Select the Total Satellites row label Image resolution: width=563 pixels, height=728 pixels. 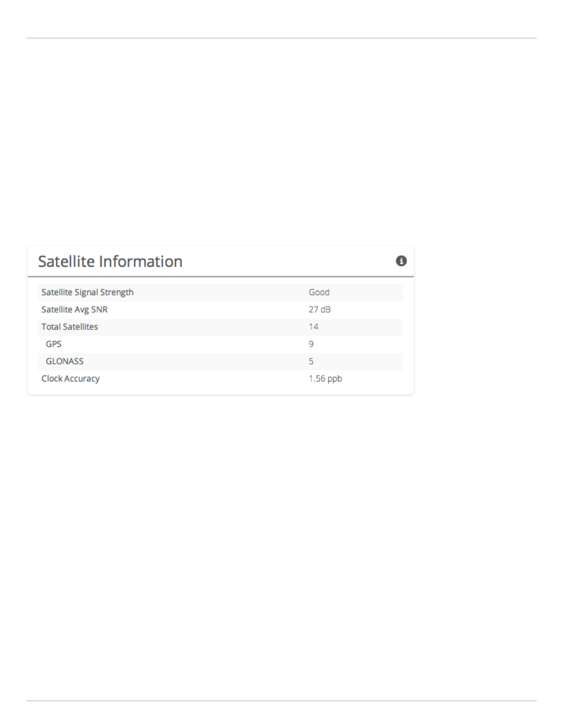click(69, 327)
